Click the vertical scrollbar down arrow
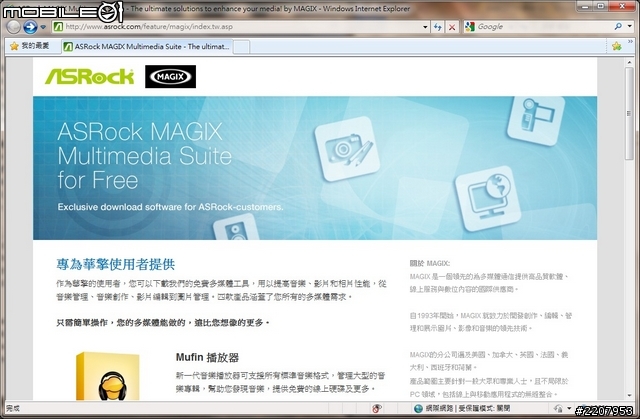The width and height of the screenshot is (640, 419). 629,395
